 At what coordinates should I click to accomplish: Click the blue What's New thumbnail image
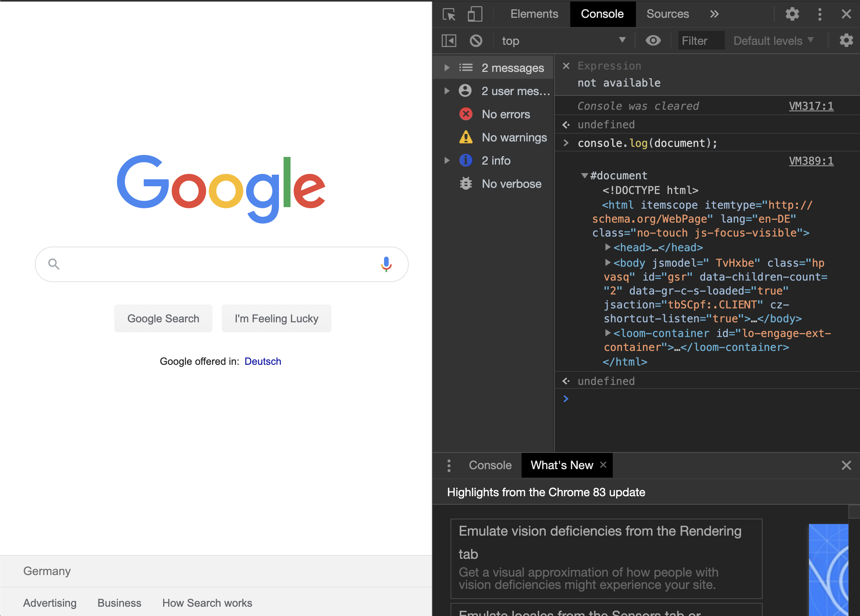coord(828,570)
